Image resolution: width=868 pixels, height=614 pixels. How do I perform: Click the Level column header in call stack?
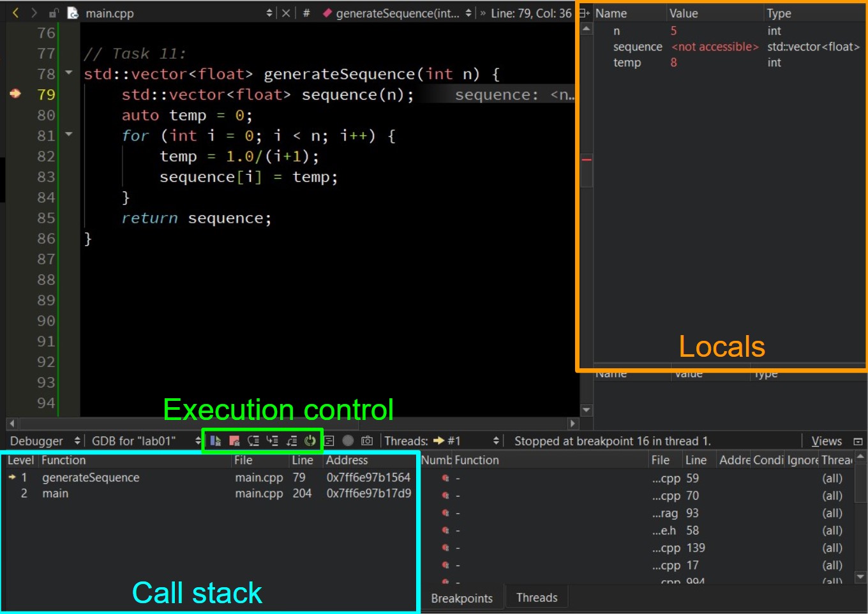20,460
